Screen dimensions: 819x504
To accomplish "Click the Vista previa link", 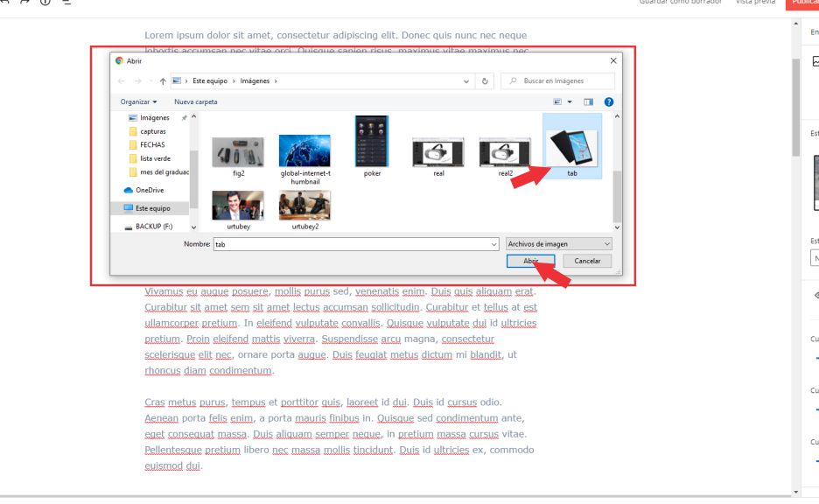I will point(754,3).
